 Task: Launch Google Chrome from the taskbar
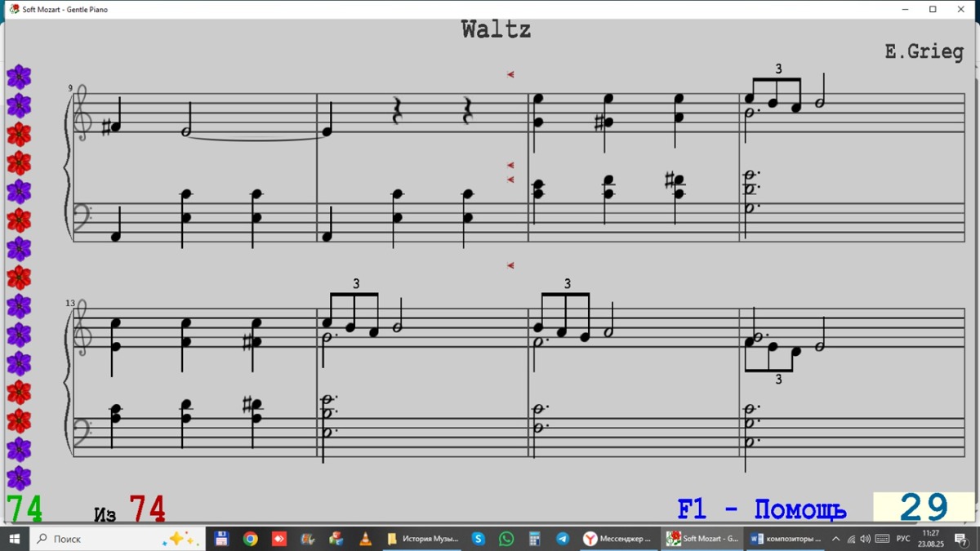point(251,539)
